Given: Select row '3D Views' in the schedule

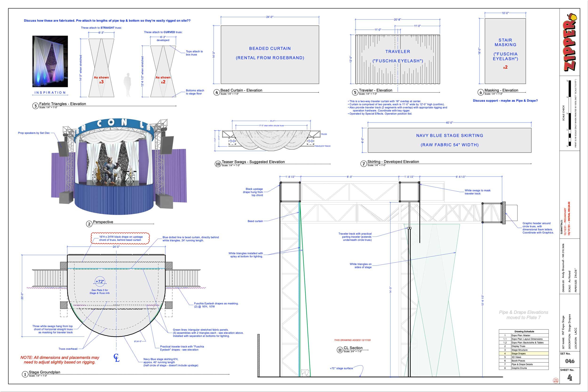Looking at the screenshot, I should tap(524, 357).
